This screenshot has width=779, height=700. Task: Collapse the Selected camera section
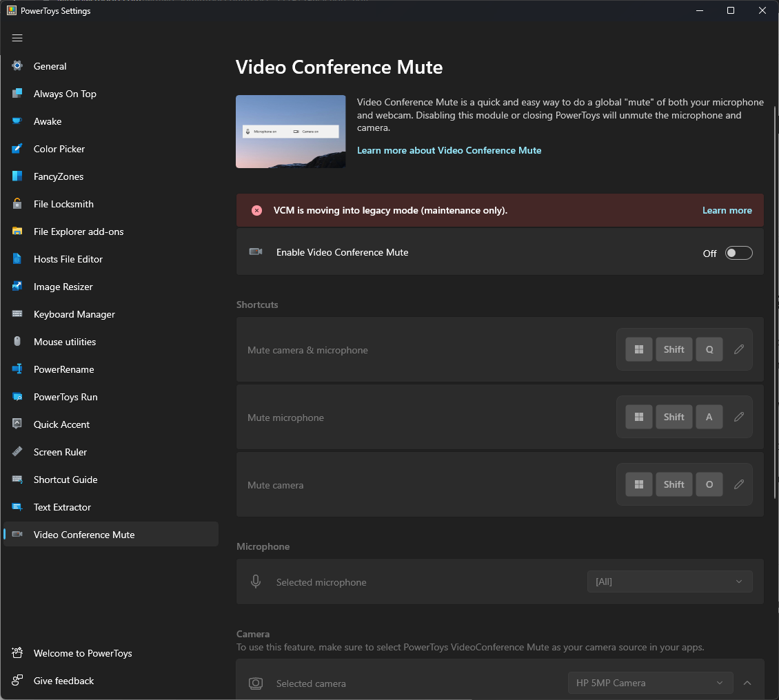pos(747,683)
